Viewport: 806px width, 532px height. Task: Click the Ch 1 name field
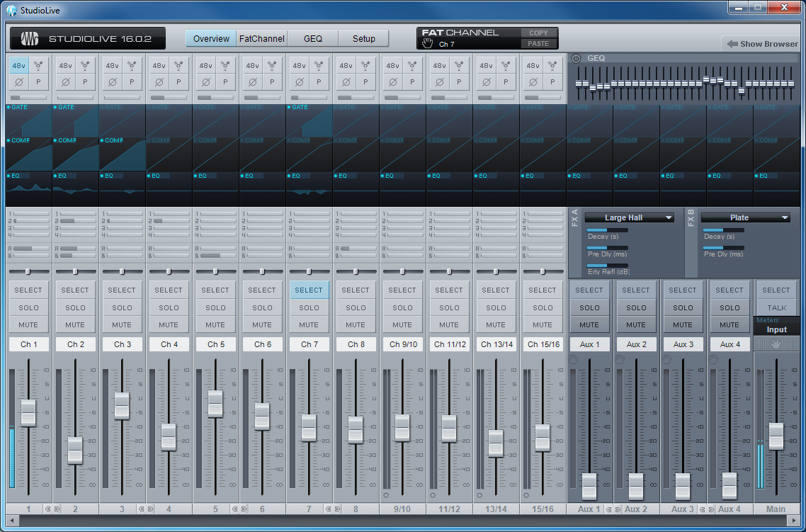(x=29, y=344)
